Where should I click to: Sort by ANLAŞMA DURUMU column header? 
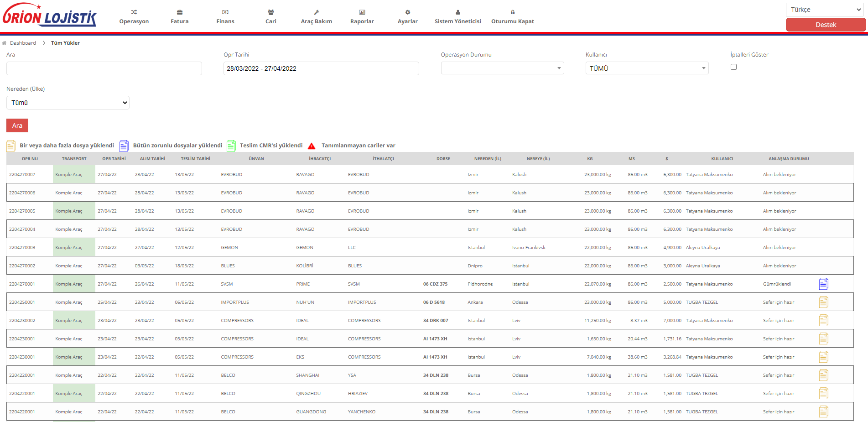tap(789, 159)
